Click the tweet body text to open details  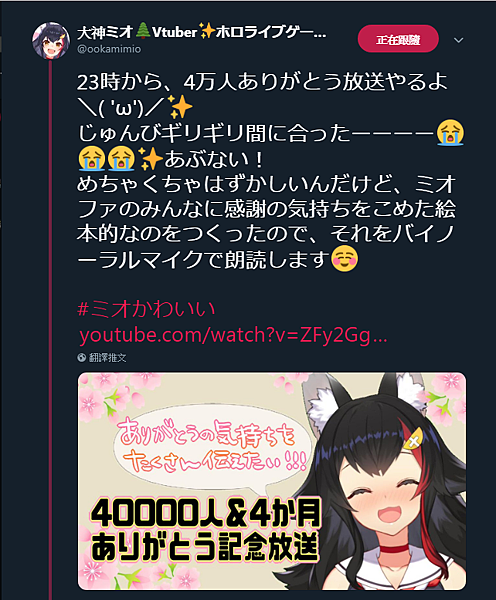tap(266, 170)
